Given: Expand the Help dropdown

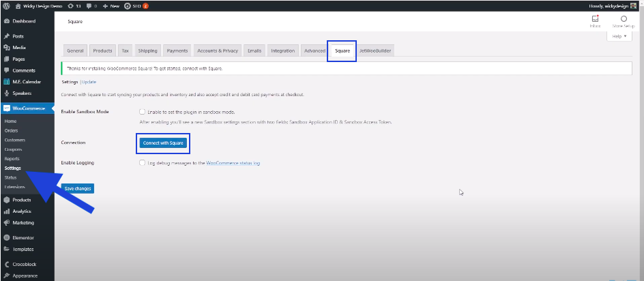Looking at the screenshot, I should (x=619, y=35).
